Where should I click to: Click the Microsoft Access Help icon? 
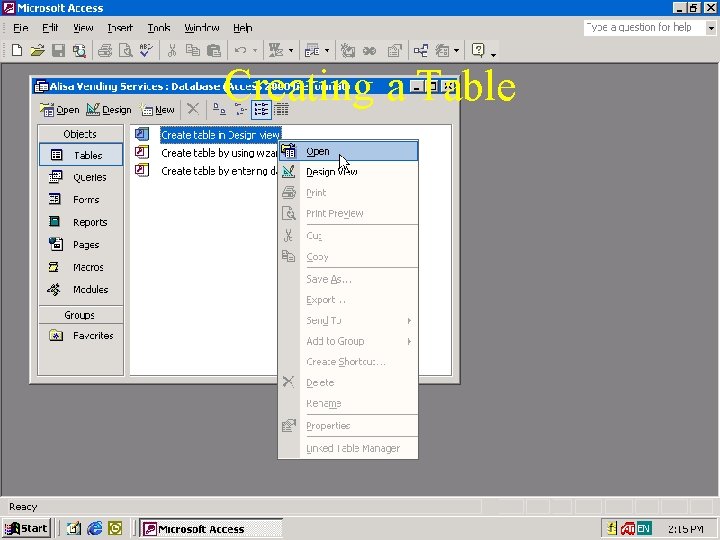(478, 50)
